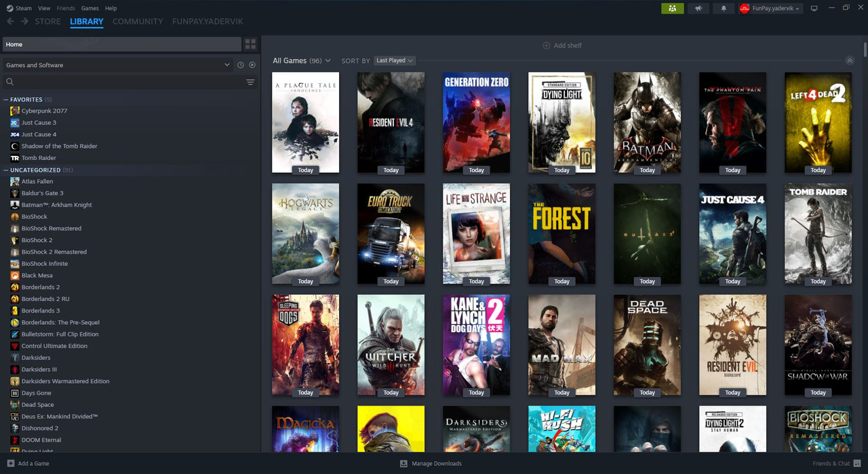Open Left 4 Dead 2 cover
This screenshot has height=474, width=868.
click(x=818, y=123)
